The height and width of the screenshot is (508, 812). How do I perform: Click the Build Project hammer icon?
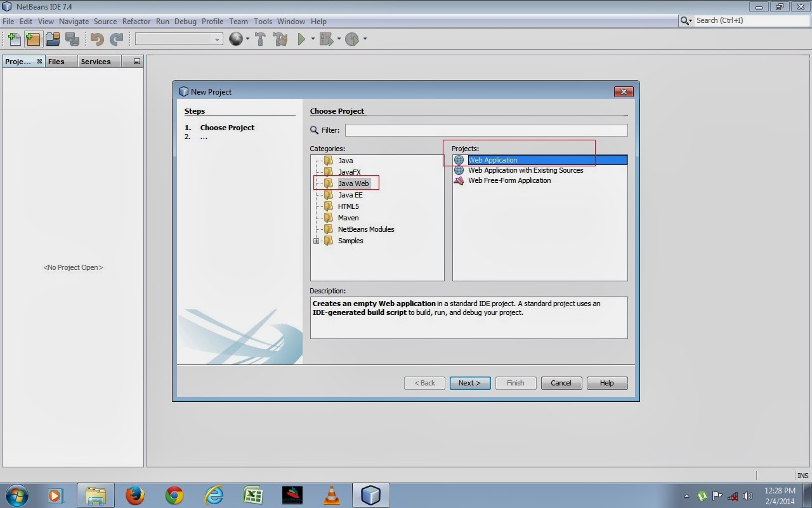[260, 39]
